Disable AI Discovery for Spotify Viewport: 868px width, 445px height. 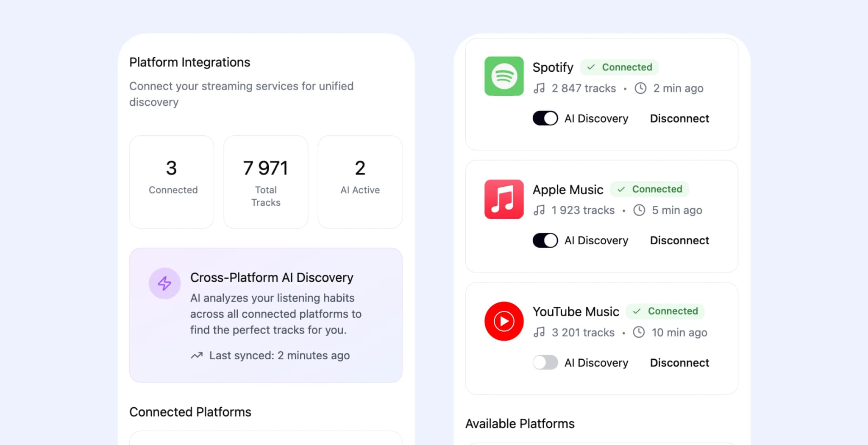(545, 118)
